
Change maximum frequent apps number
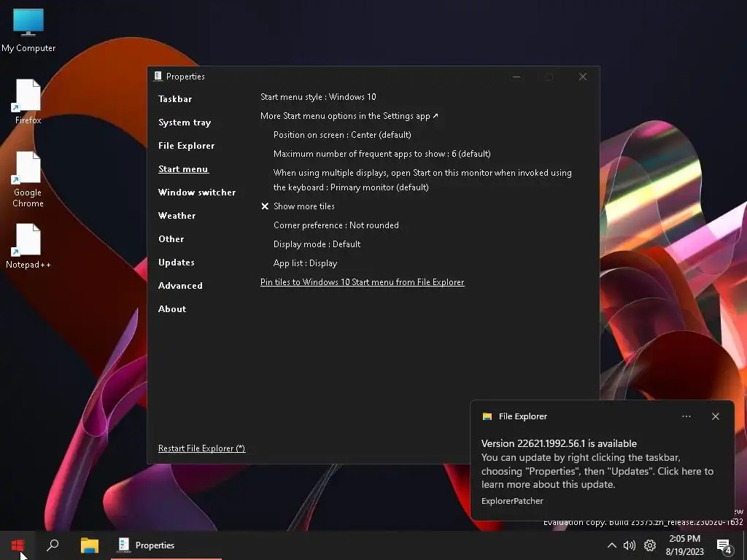point(382,154)
